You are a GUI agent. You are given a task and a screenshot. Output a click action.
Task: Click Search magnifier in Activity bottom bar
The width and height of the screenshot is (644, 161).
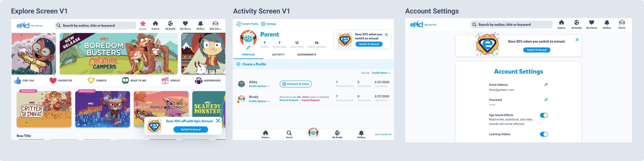point(289,133)
